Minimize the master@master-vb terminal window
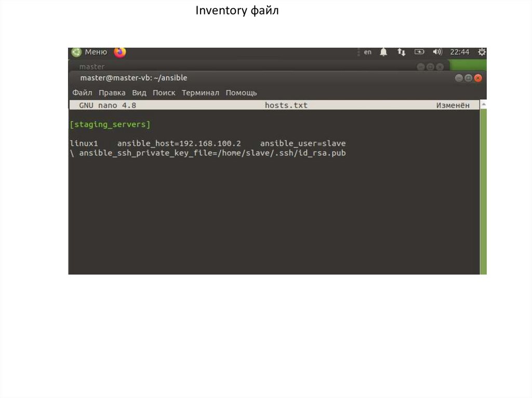532x398 pixels. point(459,78)
